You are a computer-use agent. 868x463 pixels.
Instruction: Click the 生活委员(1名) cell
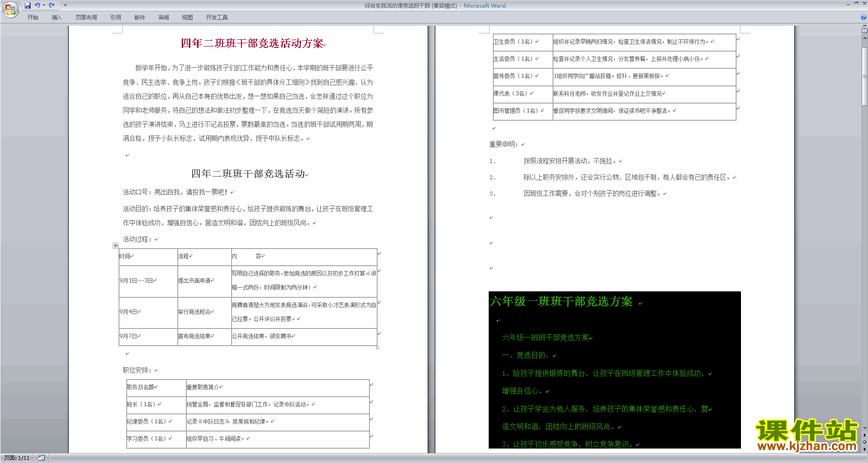coord(523,59)
